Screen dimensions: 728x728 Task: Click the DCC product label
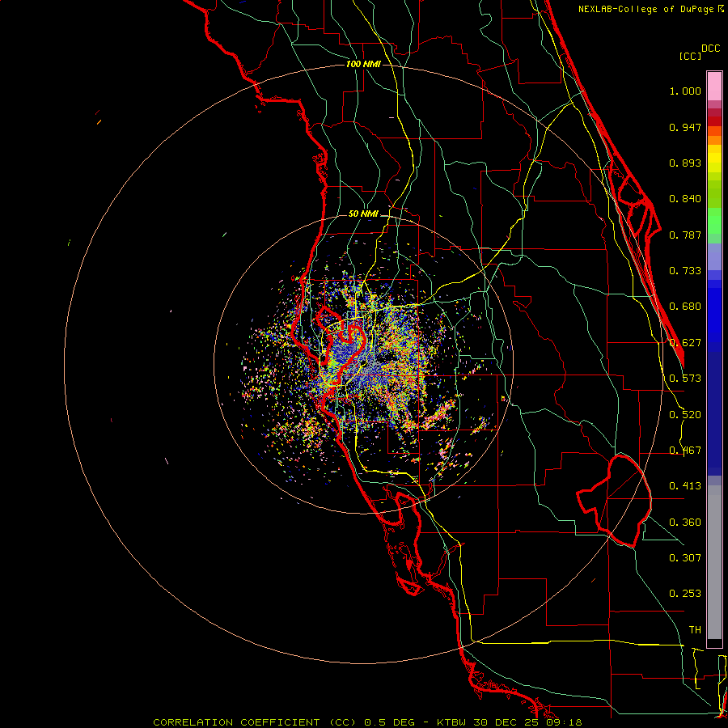(710, 49)
